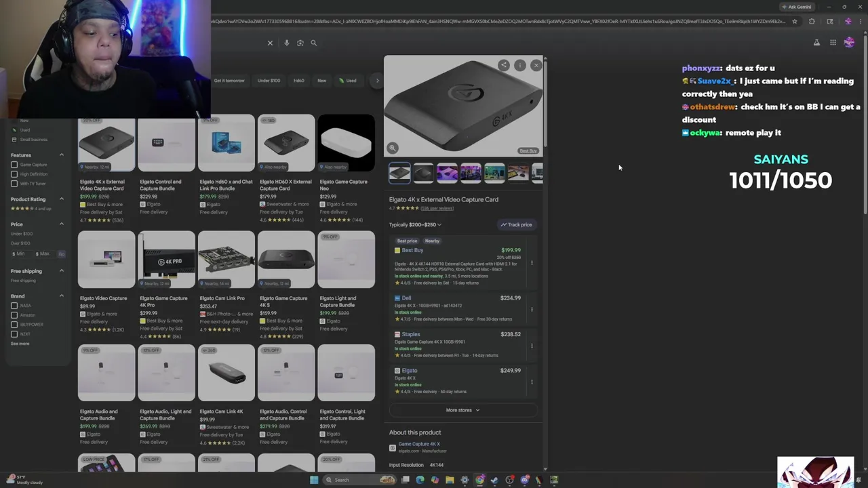Open options menu for Best Buy offer
Screen dimensions: 868x488
[532, 262]
